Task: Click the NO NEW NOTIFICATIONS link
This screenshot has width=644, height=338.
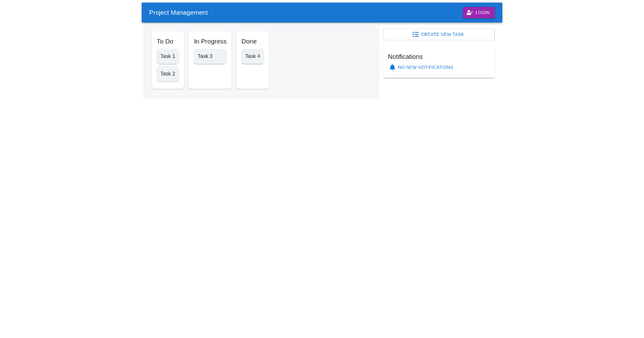Action: coord(425,67)
